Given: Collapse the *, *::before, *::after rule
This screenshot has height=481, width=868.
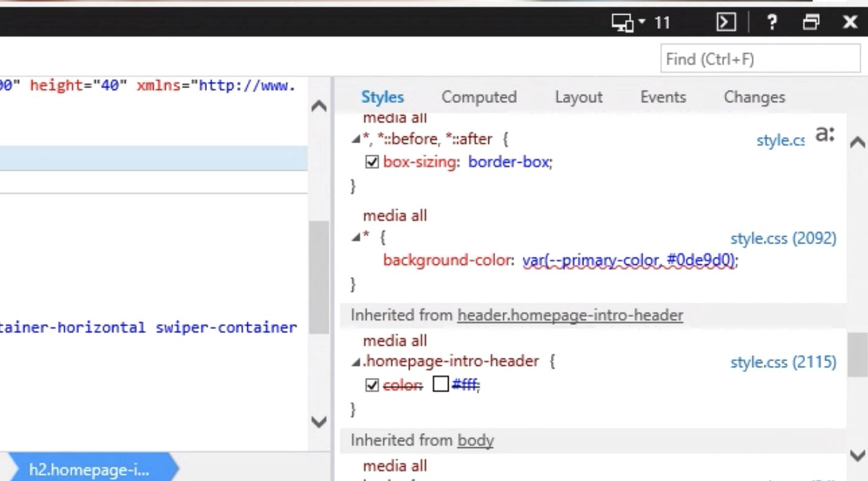Looking at the screenshot, I should point(356,139).
